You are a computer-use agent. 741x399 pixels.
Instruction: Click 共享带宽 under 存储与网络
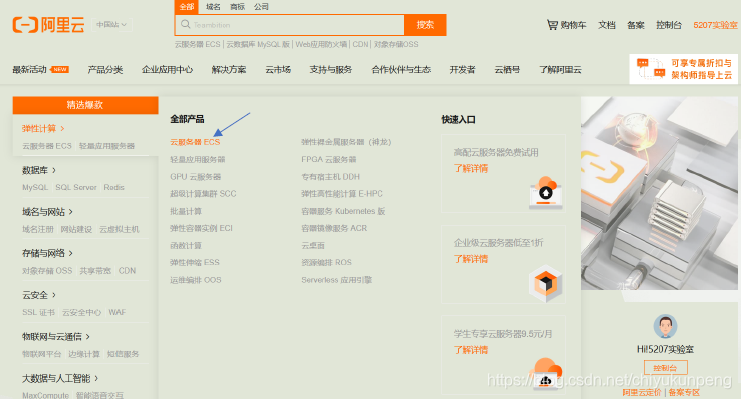[x=95, y=271]
